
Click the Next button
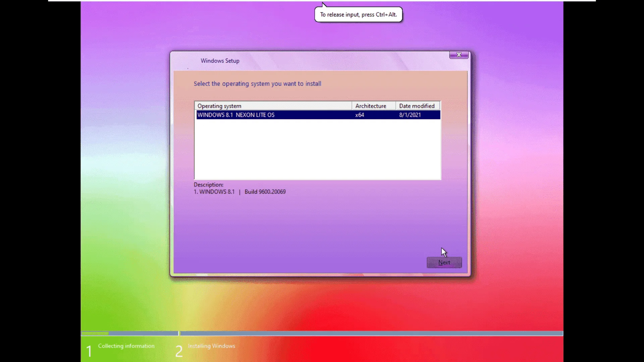tap(444, 262)
